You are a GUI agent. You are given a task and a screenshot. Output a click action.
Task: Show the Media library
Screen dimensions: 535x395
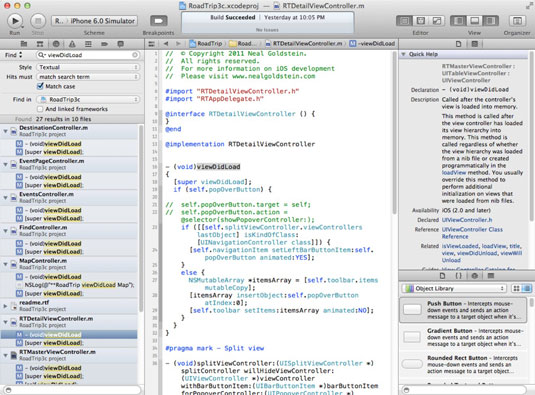point(491,276)
